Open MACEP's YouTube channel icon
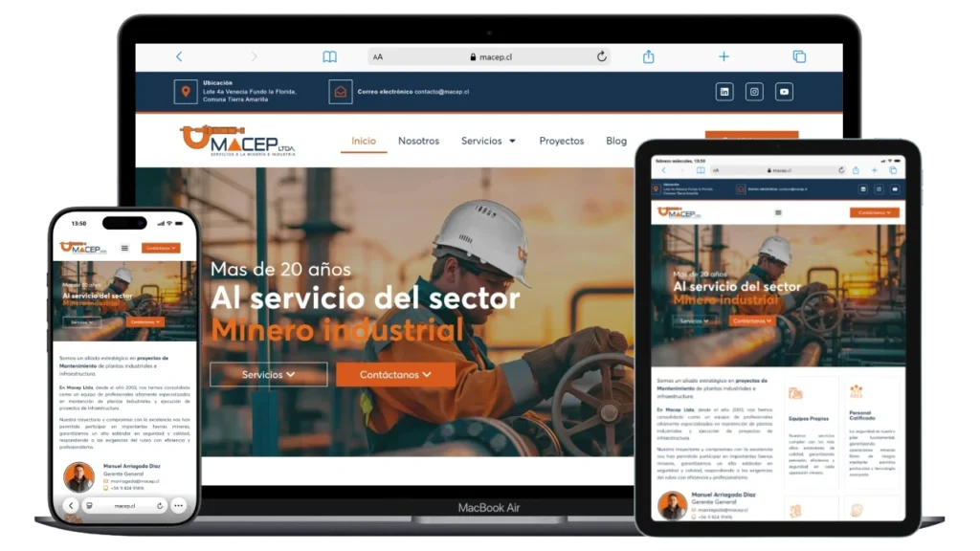The height and width of the screenshot is (551, 980). point(783,92)
